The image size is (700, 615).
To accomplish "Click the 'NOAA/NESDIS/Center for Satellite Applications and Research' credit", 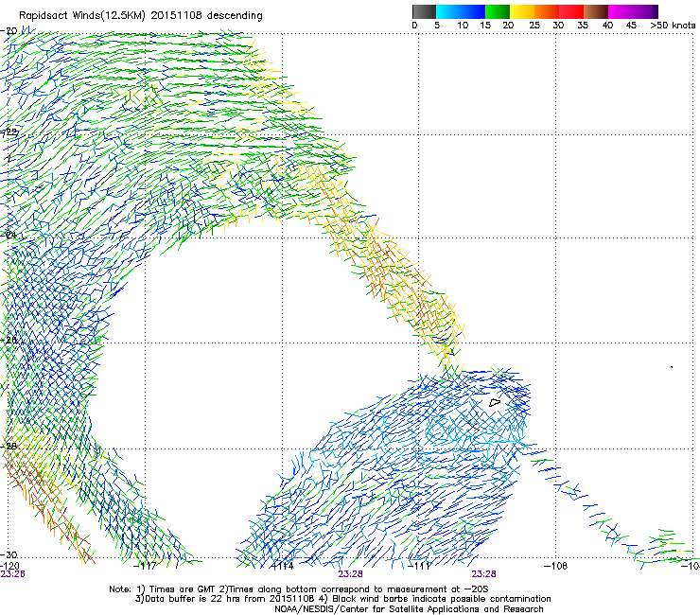I will click(409, 609).
